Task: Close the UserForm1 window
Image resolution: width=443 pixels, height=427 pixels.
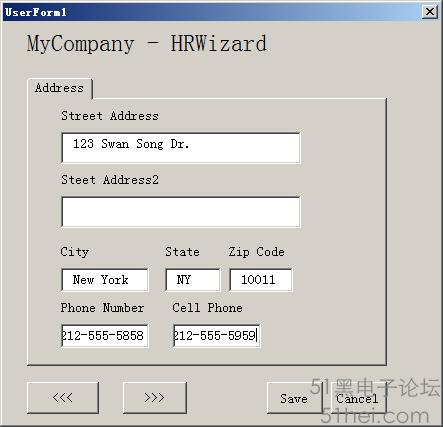Action: pyautogui.click(x=430, y=12)
